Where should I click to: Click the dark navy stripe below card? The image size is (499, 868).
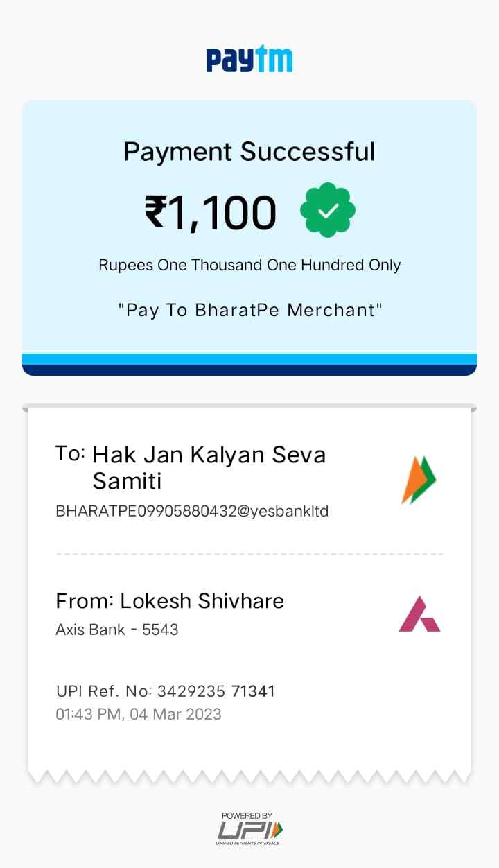249,370
